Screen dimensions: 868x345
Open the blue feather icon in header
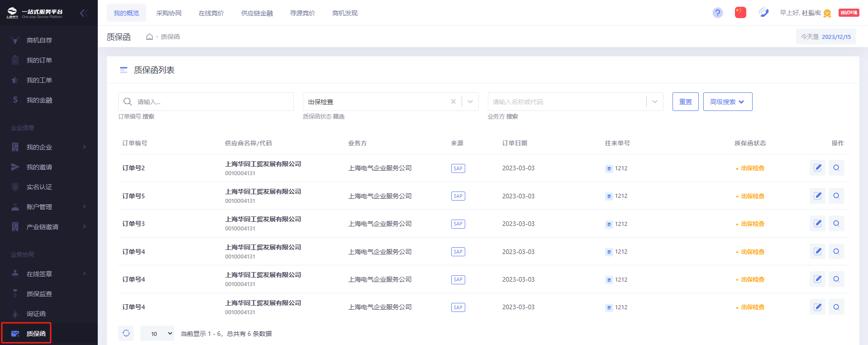pos(764,13)
